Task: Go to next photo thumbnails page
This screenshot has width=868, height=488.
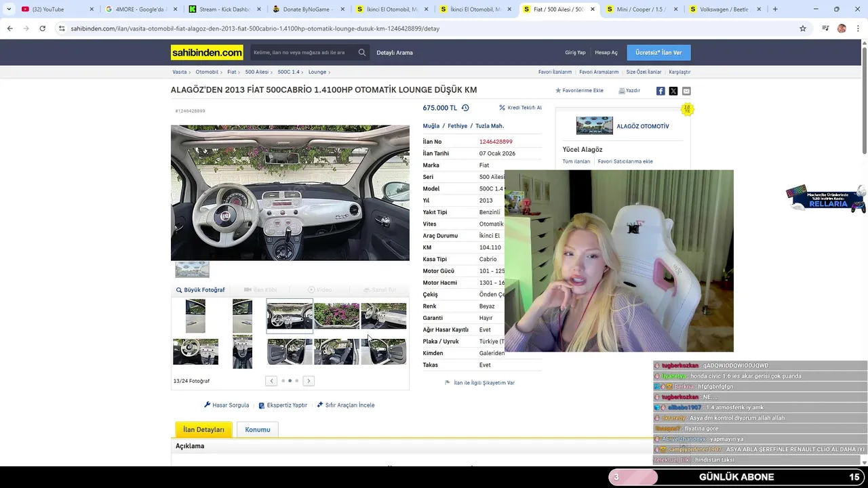Action: point(309,381)
